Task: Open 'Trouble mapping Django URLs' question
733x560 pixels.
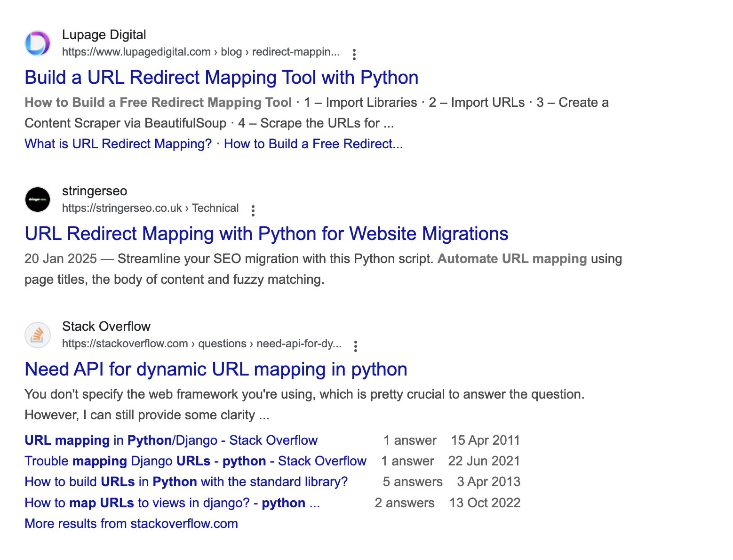Action: coord(195,461)
